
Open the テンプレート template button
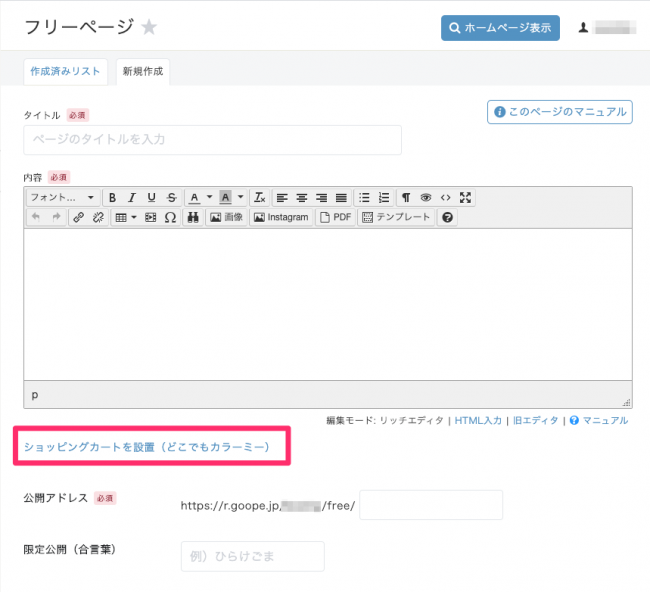click(396, 217)
